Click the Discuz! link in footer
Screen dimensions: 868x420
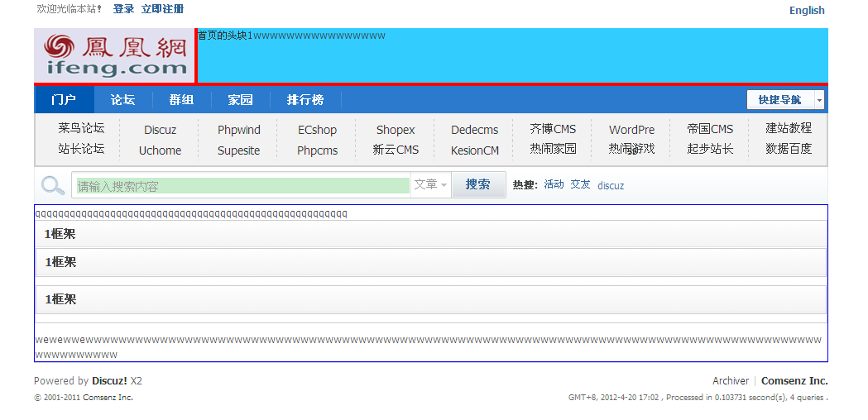click(x=109, y=380)
